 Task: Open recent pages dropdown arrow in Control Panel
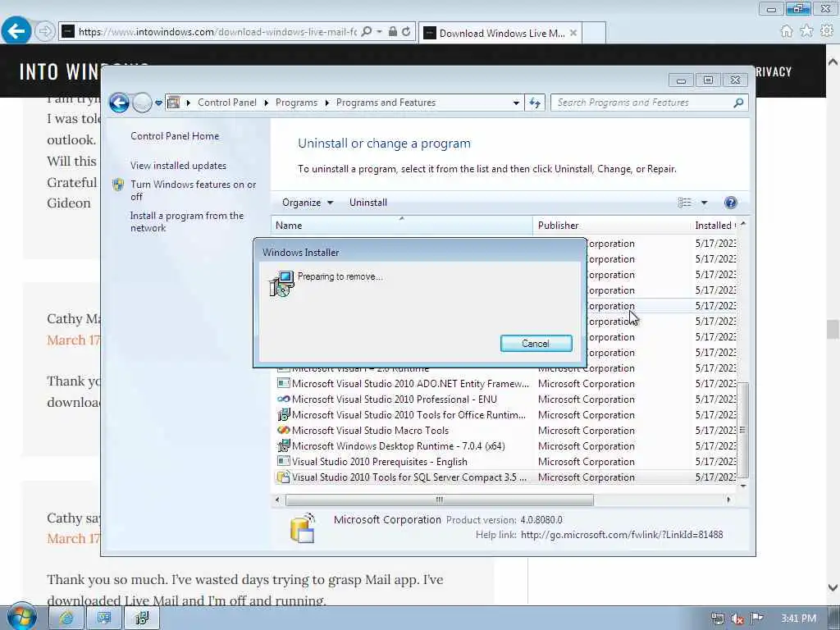[x=158, y=103]
